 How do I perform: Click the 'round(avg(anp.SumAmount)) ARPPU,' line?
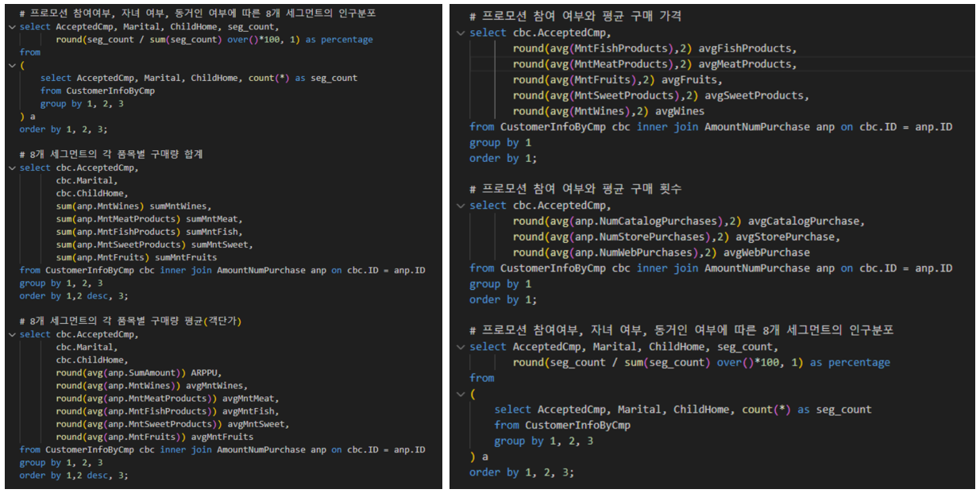[138, 372]
